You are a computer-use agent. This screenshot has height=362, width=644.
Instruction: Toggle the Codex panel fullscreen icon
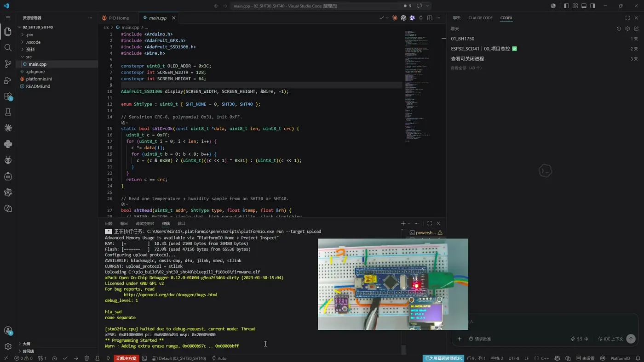point(627,18)
